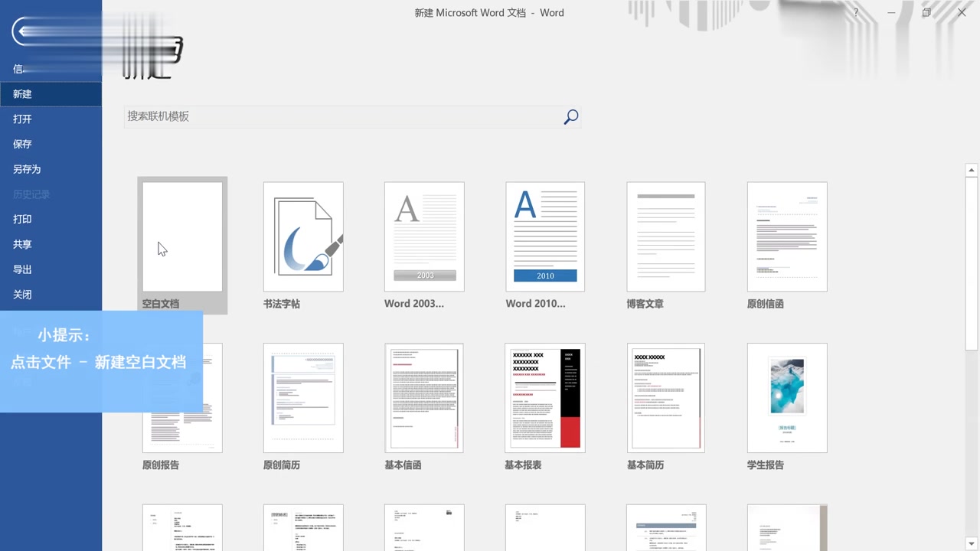
Task: Click the 原创报告 label
Action: coord(161,465)
